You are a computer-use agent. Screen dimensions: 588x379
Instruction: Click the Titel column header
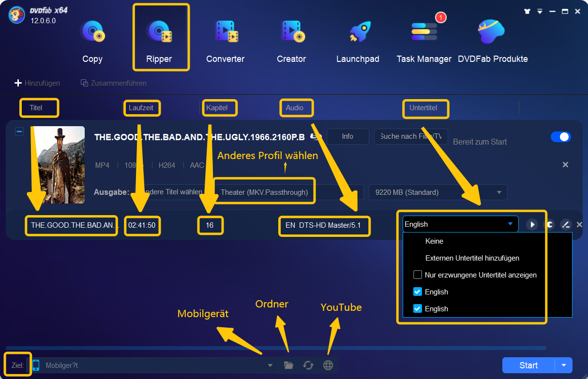tap(36, 108)
